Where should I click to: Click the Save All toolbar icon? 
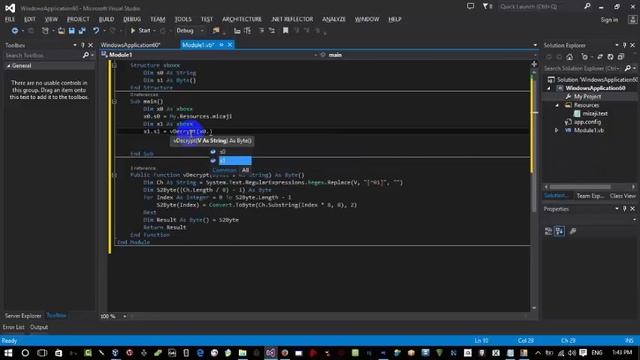(x=82, y=31)
